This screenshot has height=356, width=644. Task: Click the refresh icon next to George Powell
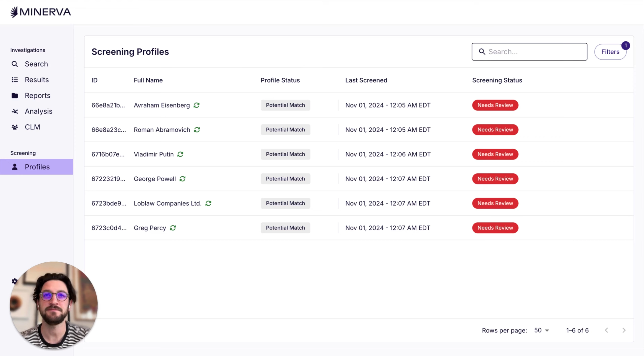[182, 179]
